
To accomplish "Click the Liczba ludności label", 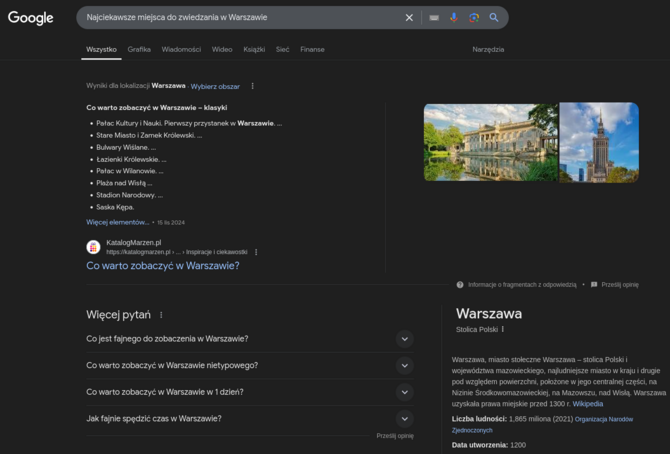I will [479, 419].
